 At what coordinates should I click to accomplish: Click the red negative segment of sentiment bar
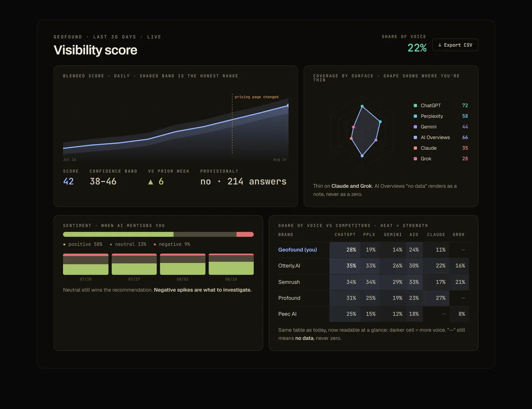point(245,234)
